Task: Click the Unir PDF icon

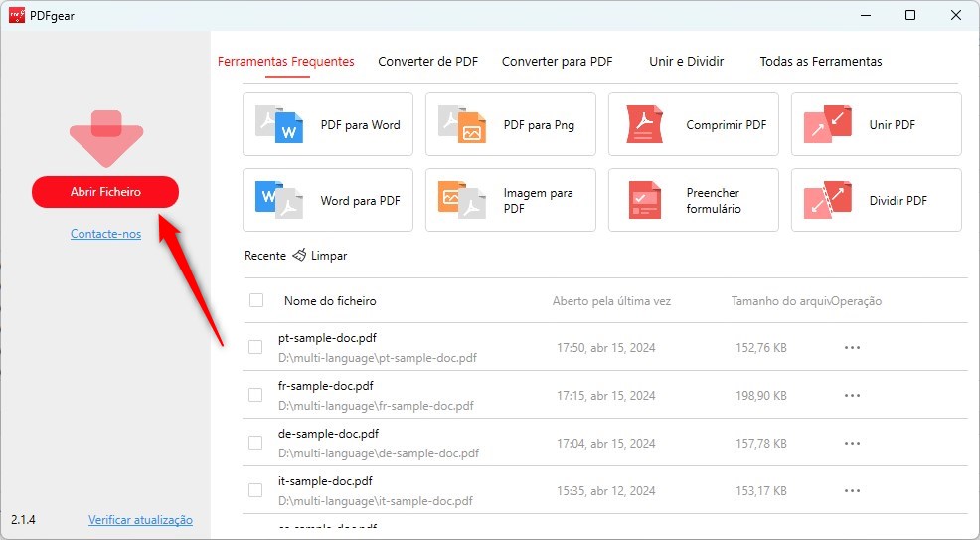Action: coord(828,124)
